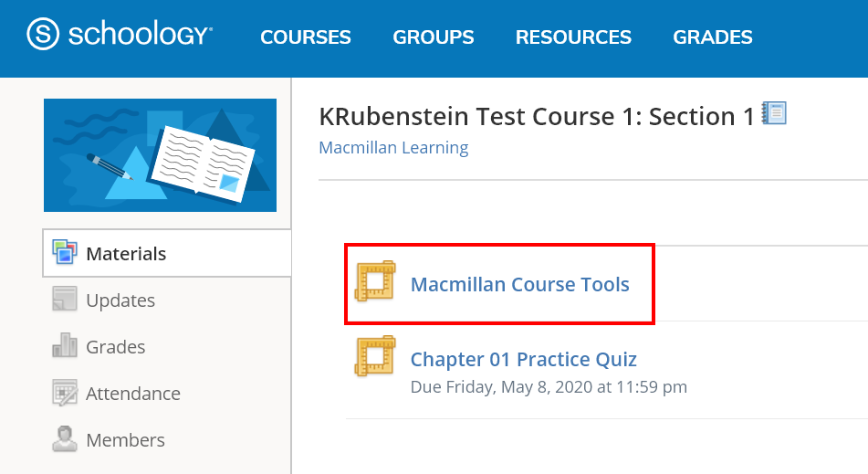Open the Chapter 01 Practice Quiz link
This screenshot has width=868, height=474.
tap(524, 359)
